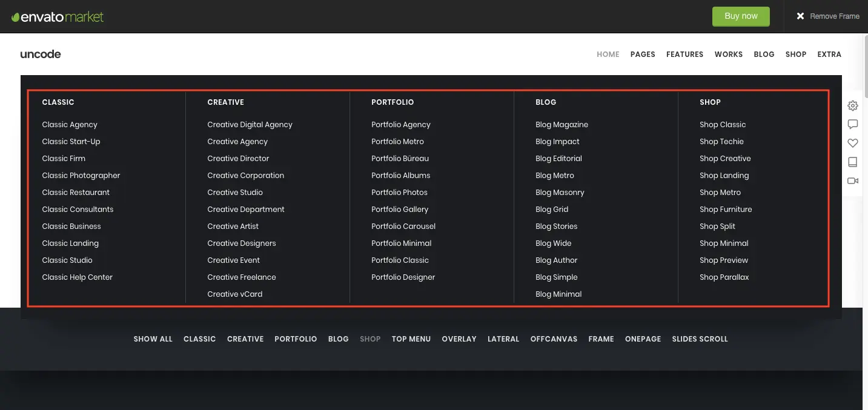Image resolution: width=868 pixels, height=410 pixels.
Task: Click the green Buy now button
Action: (741, 16)
